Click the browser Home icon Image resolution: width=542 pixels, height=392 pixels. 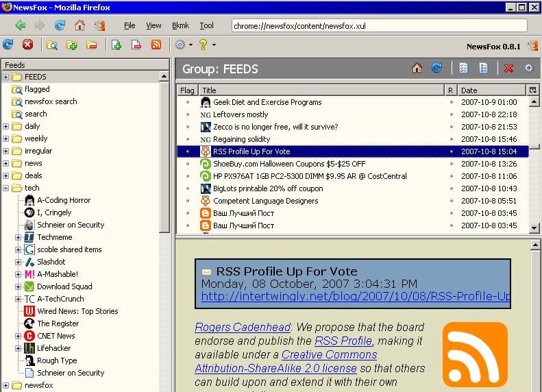pyautogui.click(x=79, y=25)
